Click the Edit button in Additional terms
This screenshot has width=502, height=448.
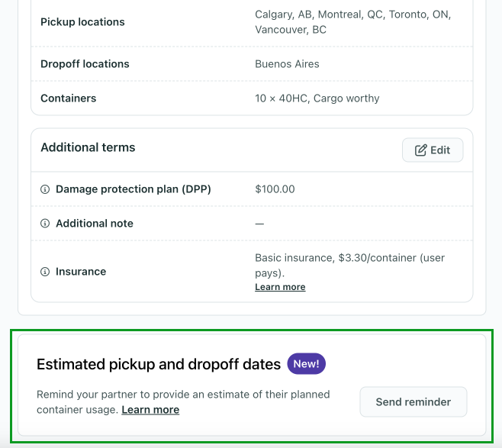coord(433,150)
